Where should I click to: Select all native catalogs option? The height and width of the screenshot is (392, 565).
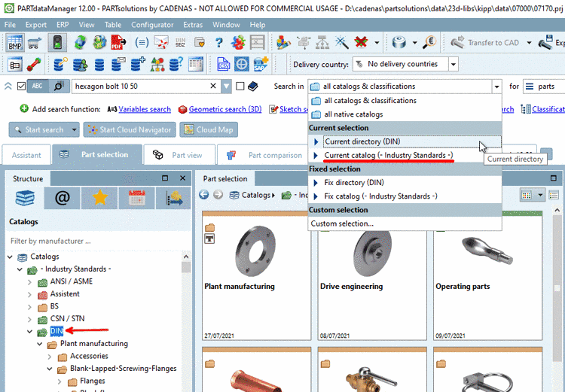click(x=405, y=114)
